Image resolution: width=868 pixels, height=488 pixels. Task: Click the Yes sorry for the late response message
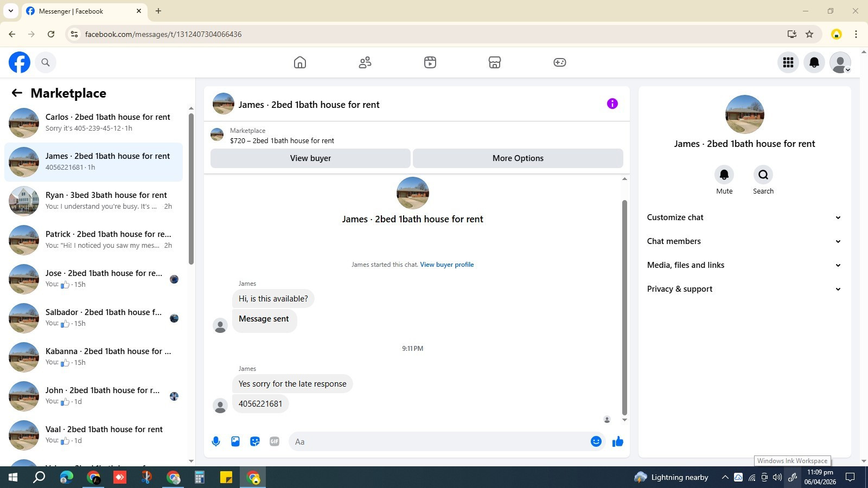[292, 384]
